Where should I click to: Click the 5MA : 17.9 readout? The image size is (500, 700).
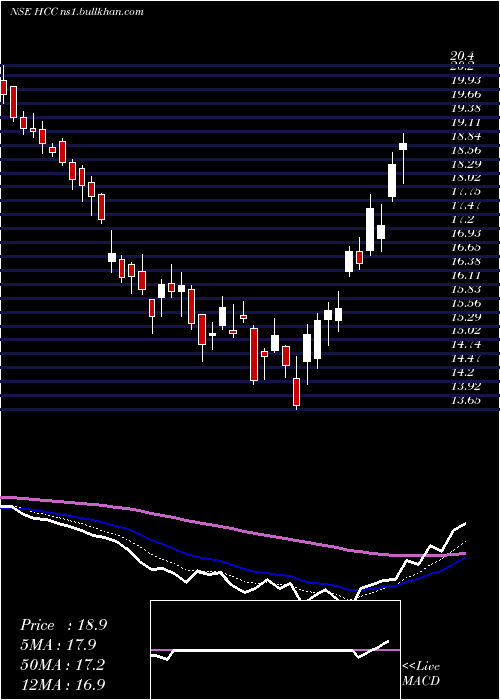58,645
